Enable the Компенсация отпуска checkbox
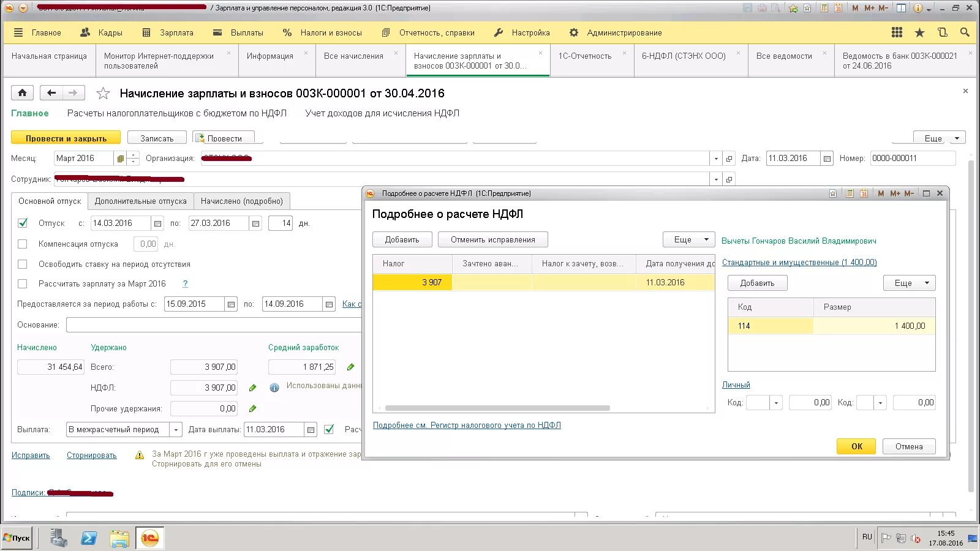This screenshot has width=980, height=551. coord(23,244)
